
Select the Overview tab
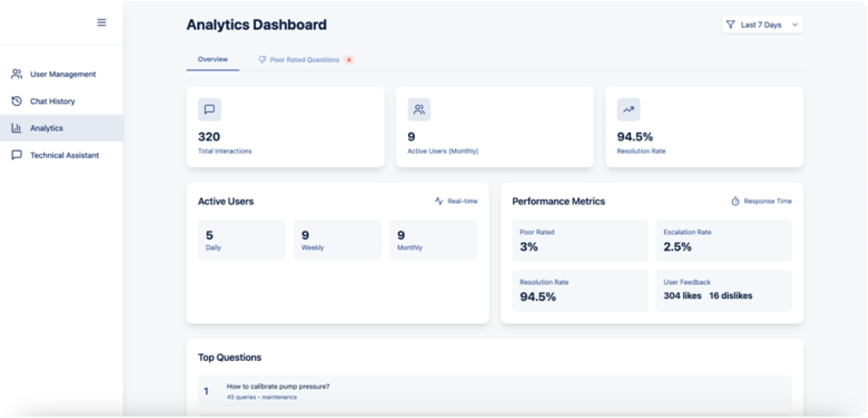pos(212,58)
